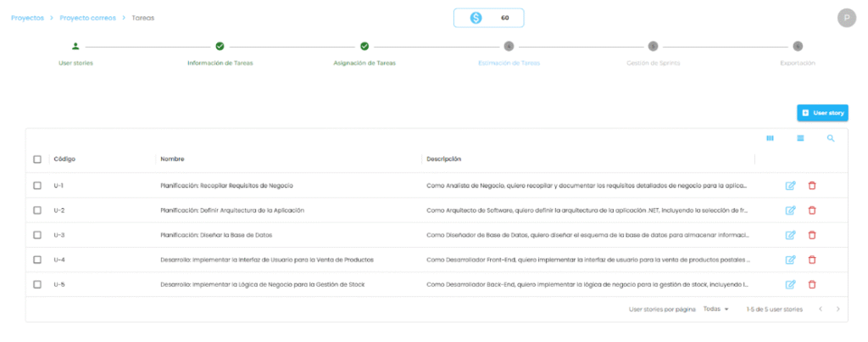This screenshot has height=342, width=868.
Task: Check the select-all checkbox in header
Action: pyautogui.click(x=37, y=160)
